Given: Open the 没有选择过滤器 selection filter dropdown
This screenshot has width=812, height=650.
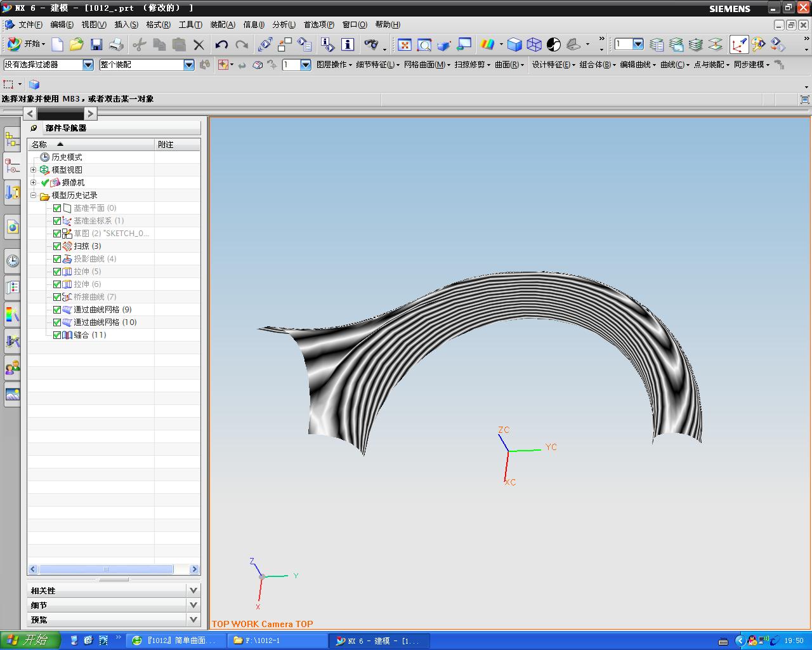Looking at the screenshot, I should click(x=88, y=65).
